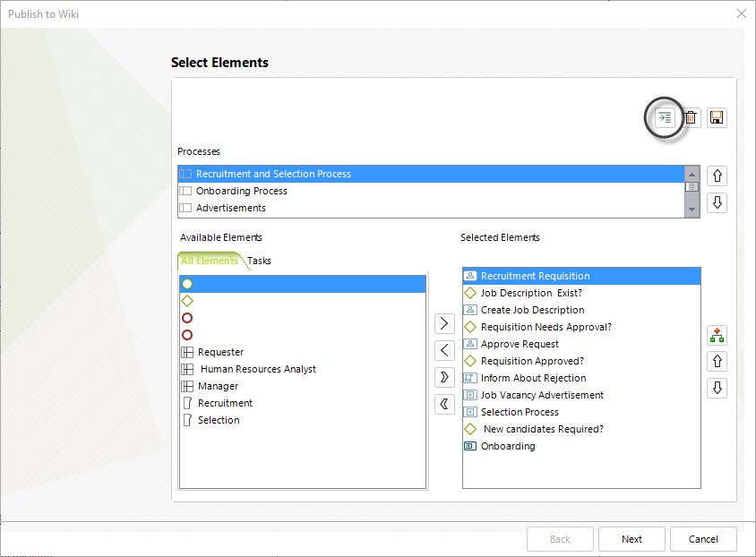Select the unnamed start event green circle row

tap(303, 284)
